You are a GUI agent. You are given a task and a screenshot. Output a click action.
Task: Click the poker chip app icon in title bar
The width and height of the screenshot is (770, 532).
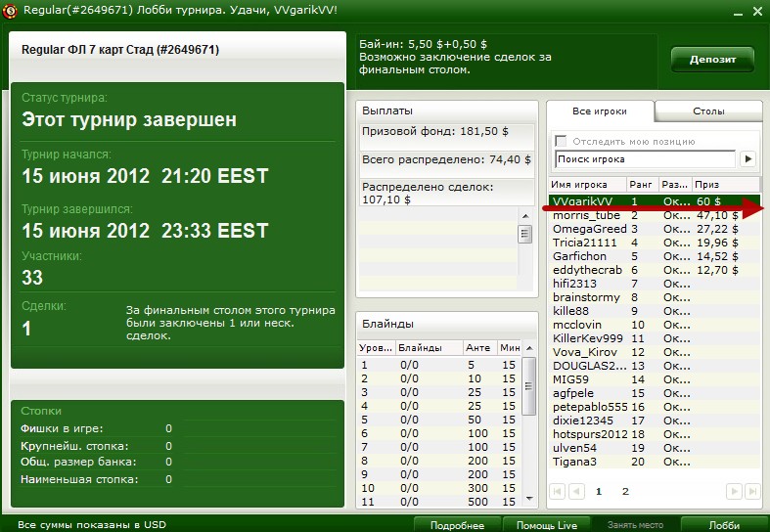tap(10, 11)
